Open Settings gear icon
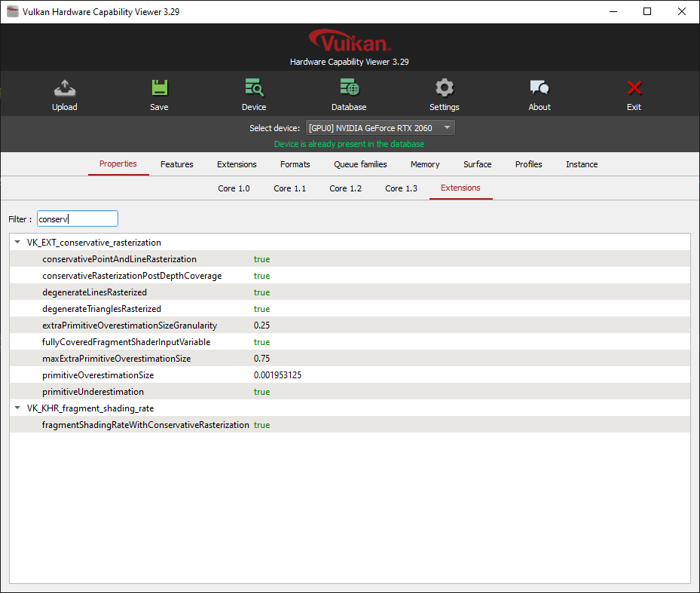Viewport: 700px width, 593px height. pyautogui.click(x=445, y=87)
